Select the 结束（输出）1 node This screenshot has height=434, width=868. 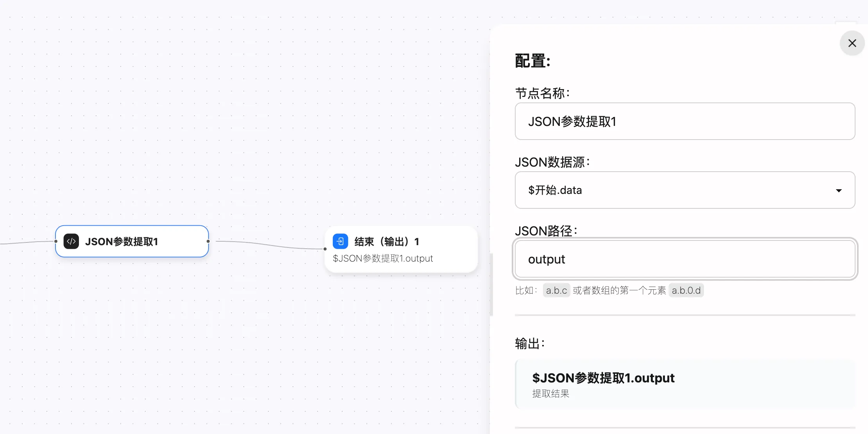pos(401,249)
